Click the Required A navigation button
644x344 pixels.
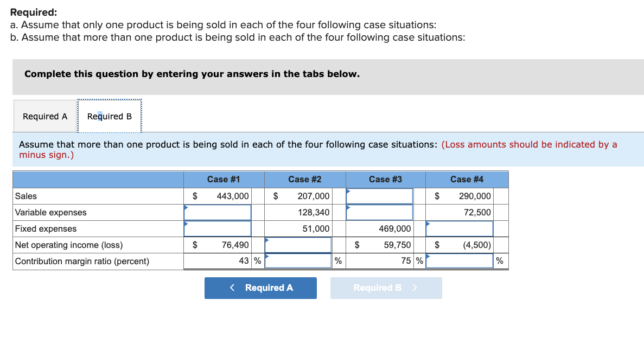coord(260,288)
